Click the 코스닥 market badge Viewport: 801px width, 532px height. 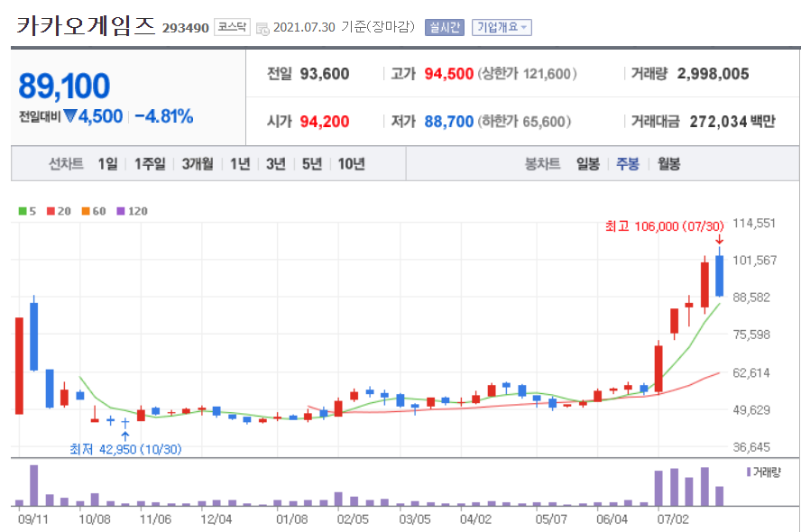point(232,26)
